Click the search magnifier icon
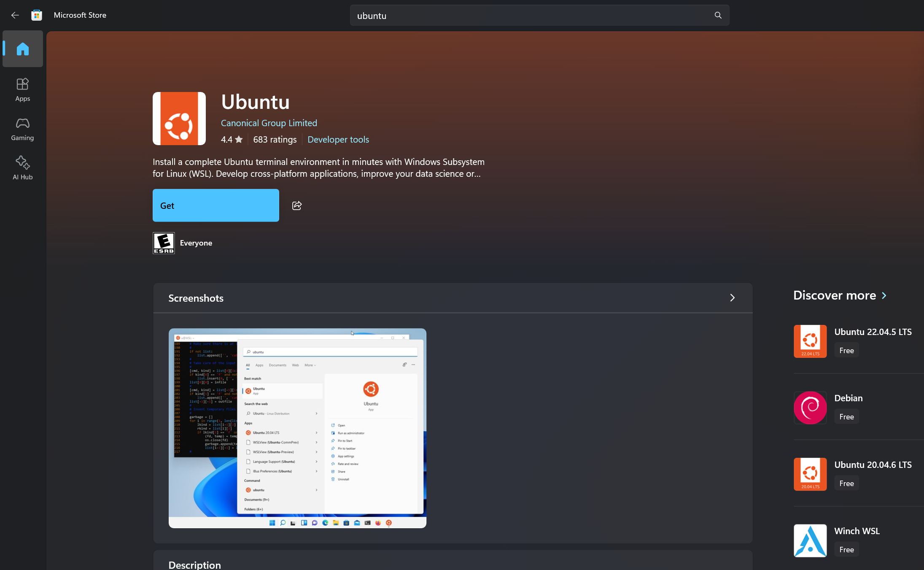The height and width of the screenshot is (570, 924). click(x=718, y=15)
